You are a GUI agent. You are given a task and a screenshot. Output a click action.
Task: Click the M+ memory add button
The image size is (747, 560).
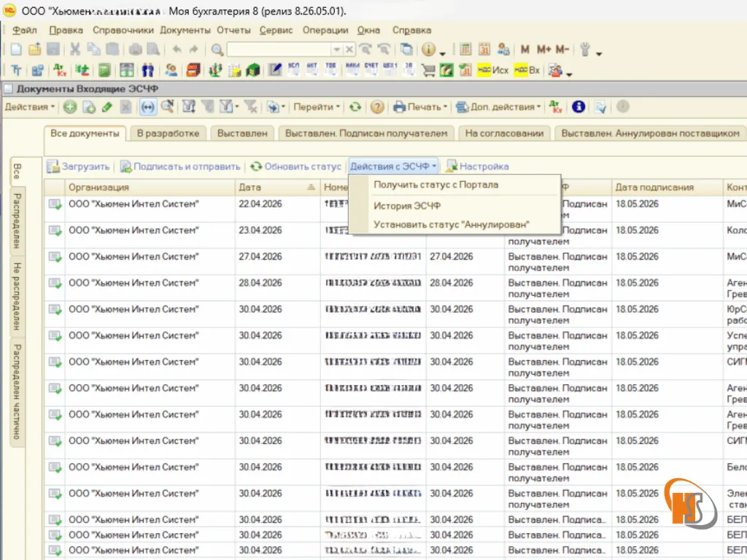coord(543,49)
